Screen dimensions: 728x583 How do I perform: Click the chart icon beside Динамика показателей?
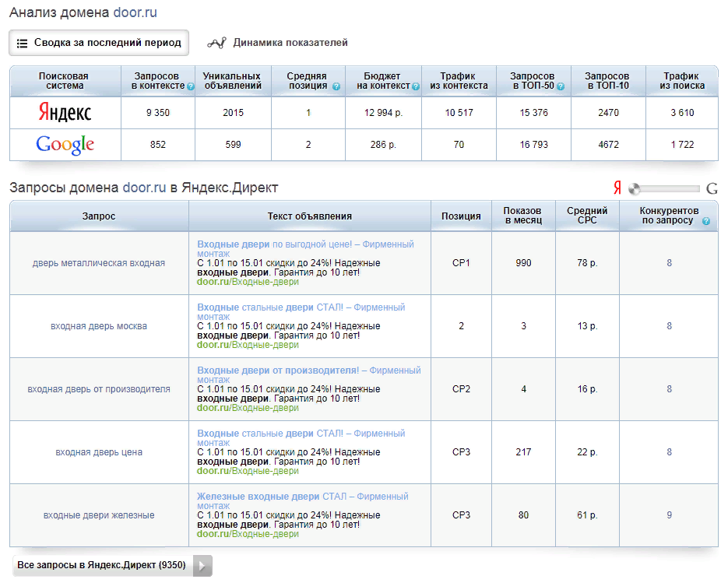coord(216,43)
